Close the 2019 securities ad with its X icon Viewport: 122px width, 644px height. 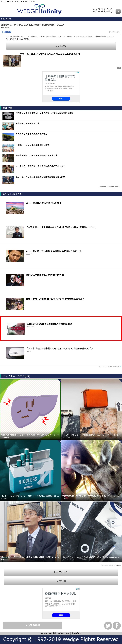[79, 73]
